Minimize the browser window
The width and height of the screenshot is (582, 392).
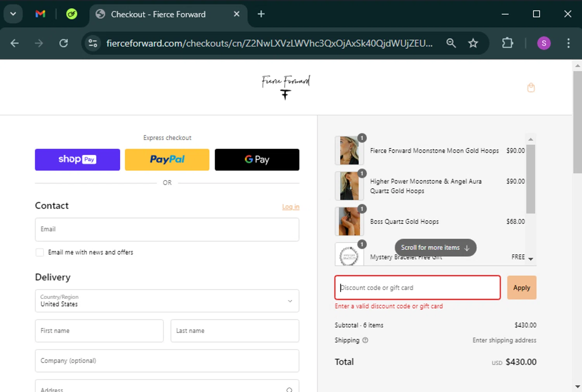(505, 14)
